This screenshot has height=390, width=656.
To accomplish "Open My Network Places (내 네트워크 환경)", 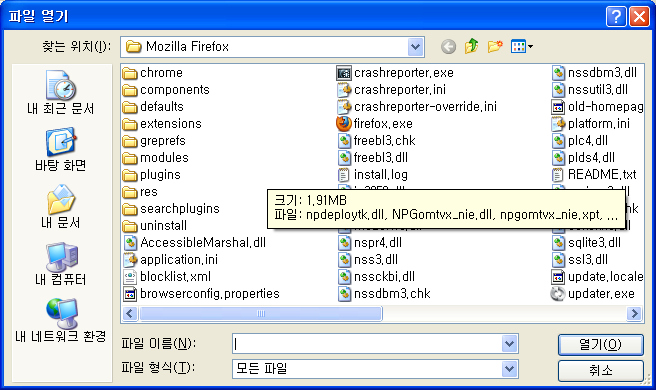I will (61, 321).
